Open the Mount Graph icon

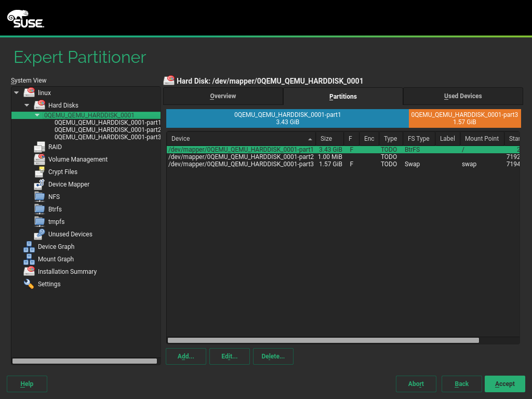pyautogui.click(x=29, y=259)
